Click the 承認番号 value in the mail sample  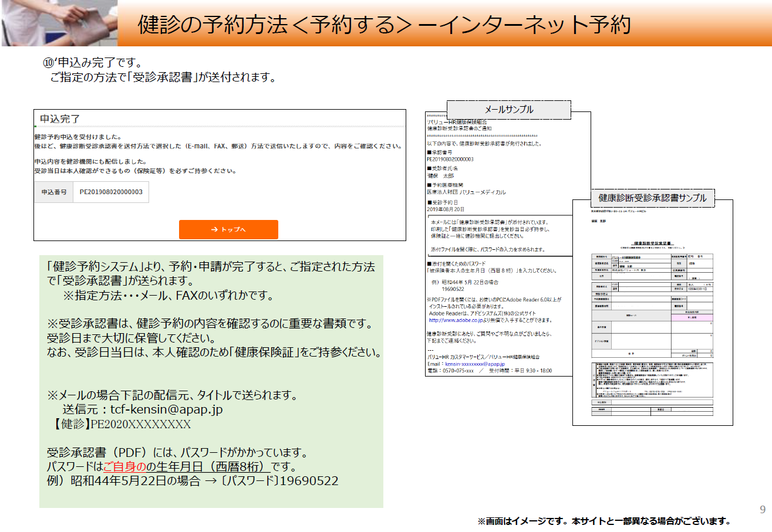[450, 159]
